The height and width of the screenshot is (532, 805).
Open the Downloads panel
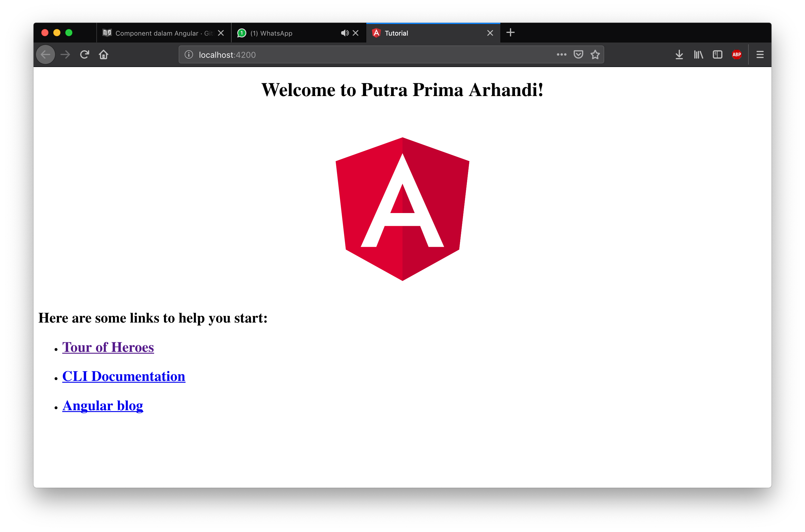point(679,55)
